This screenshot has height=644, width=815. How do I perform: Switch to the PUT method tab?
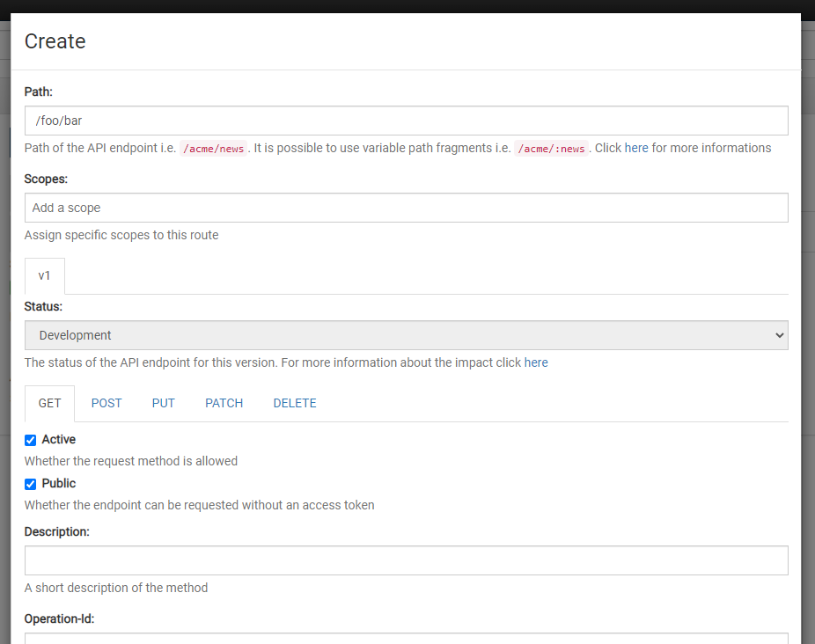[x=163, y=403]
